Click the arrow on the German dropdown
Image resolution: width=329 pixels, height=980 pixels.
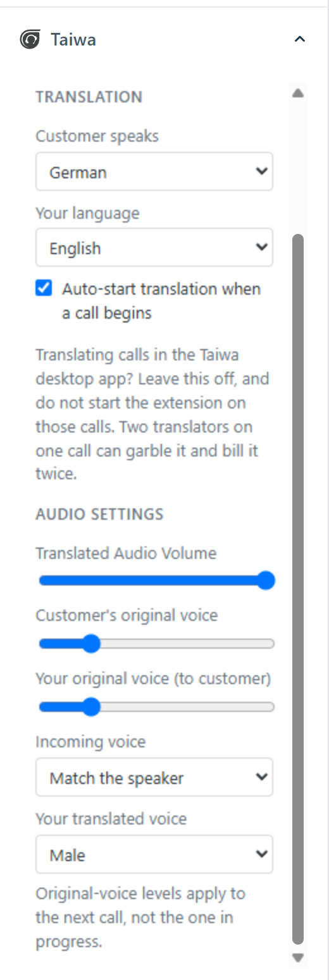click(261, 171)
